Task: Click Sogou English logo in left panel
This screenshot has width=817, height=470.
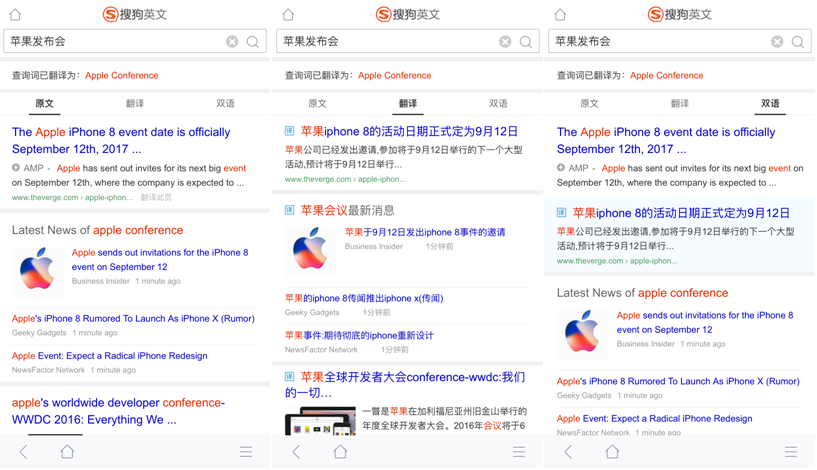Action: pyautogui.click(x=135, y=14)
